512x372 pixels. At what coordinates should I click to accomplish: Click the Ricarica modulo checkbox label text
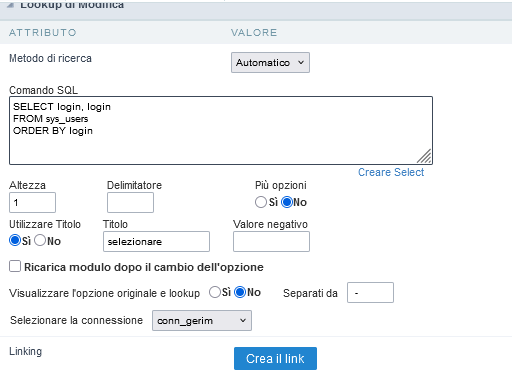pos(144,267)
